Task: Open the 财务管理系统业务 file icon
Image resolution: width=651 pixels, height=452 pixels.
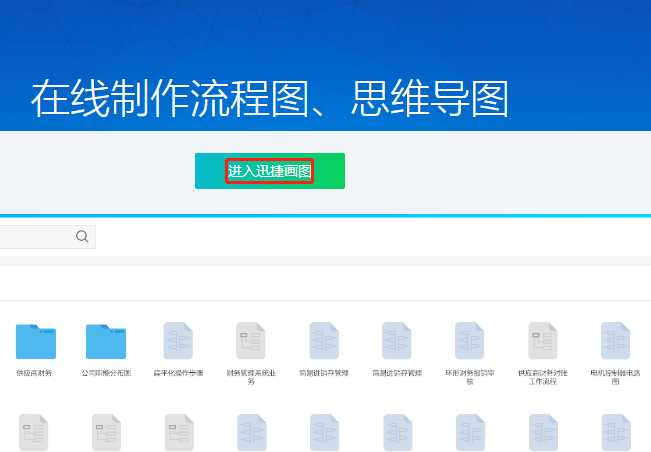Action: click(x=251, y=341)
